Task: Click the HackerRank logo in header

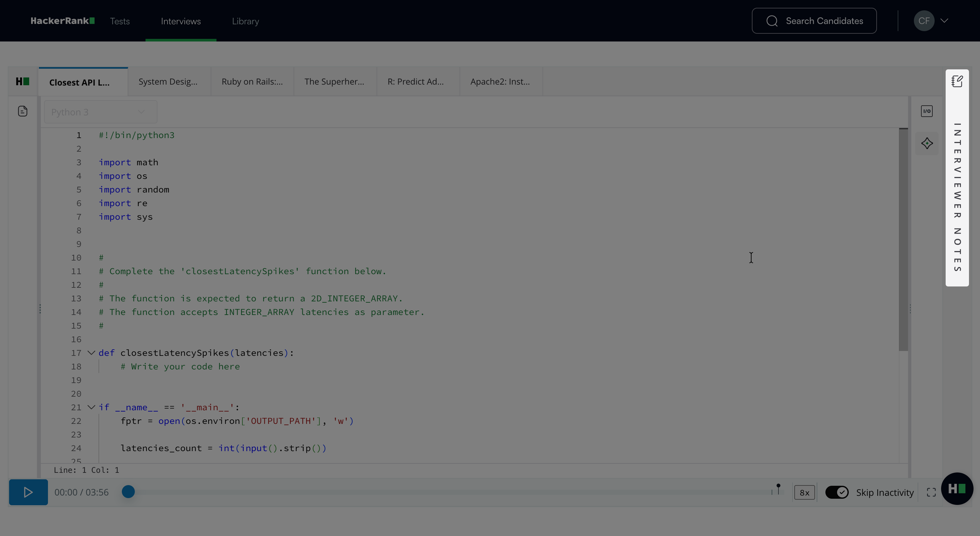Action: tap(63, 21)
